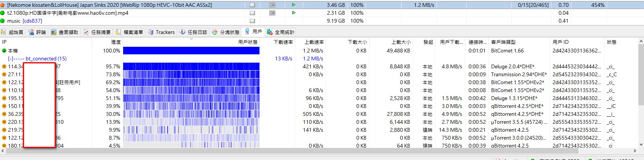
Task: Click piece bar of the 13.9% peer
Action: click(x=191, y=122)
